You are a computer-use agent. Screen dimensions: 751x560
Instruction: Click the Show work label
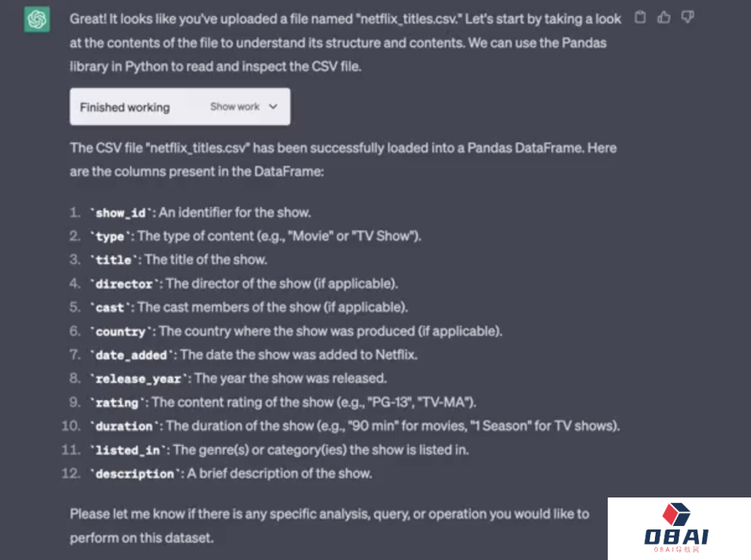[234, 107]
